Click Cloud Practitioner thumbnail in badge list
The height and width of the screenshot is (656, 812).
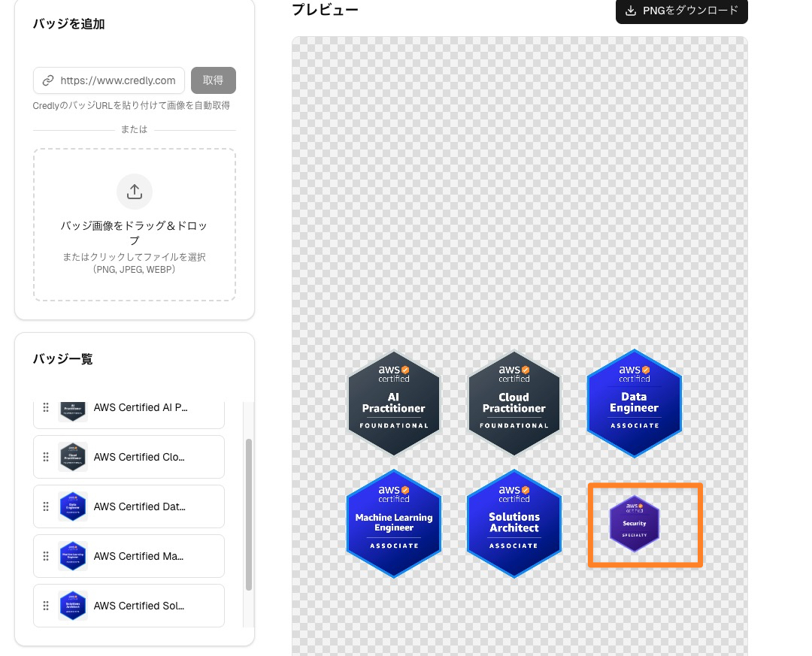[72, 457]
